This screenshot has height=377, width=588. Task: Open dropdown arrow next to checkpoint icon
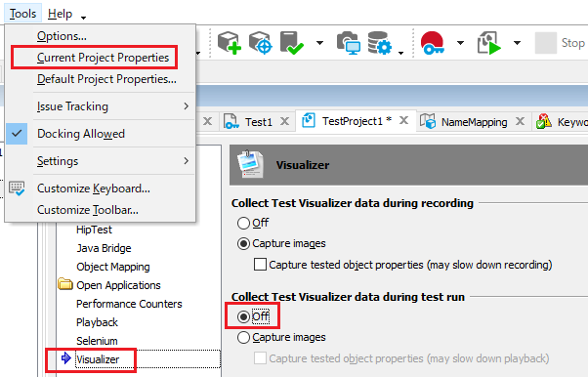click(x=319, y=43)
